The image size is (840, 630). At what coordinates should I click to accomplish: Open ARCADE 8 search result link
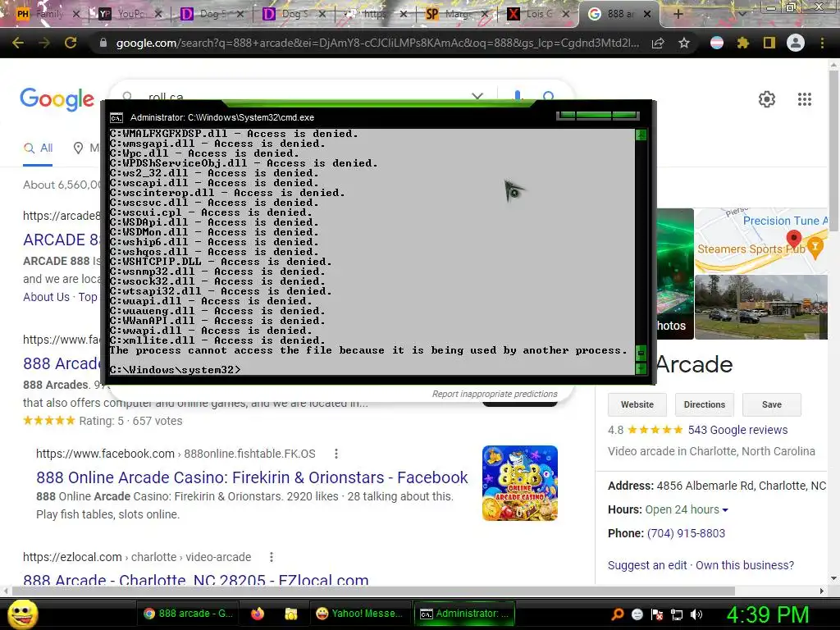coord(62,240)
